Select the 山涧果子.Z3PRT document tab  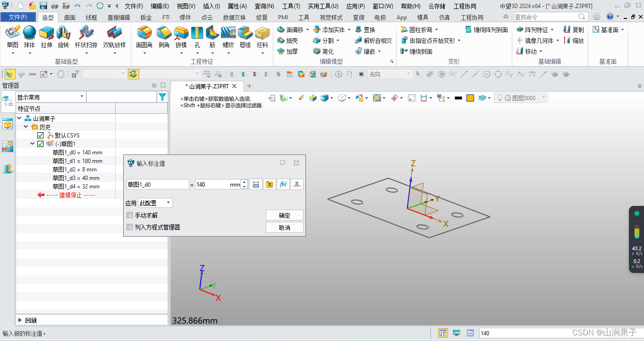(207, 86)
